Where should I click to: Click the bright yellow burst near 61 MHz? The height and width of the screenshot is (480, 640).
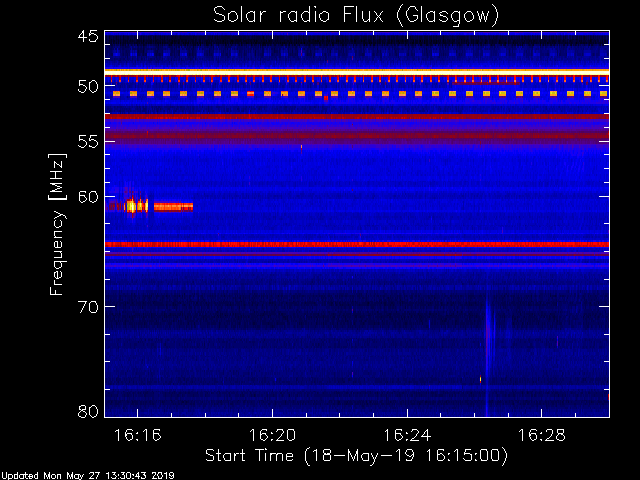[x=131, y=206]
